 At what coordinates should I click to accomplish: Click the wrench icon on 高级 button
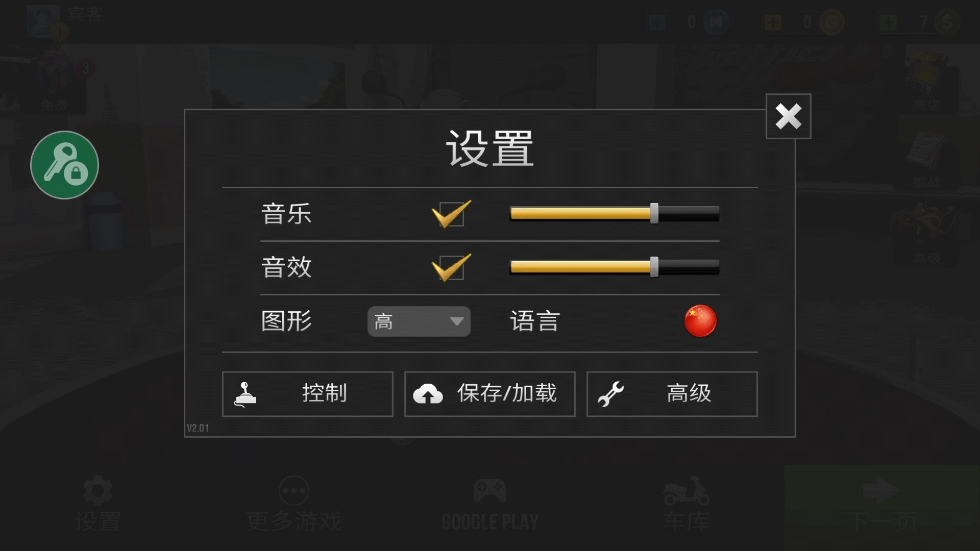coord(610,394)
